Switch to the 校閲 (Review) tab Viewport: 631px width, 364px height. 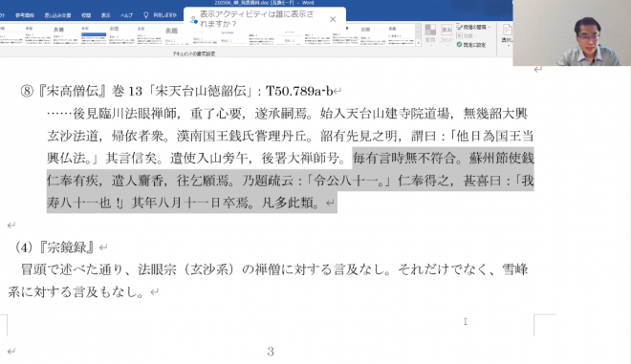pyautogui.click(x=86, y=15)
